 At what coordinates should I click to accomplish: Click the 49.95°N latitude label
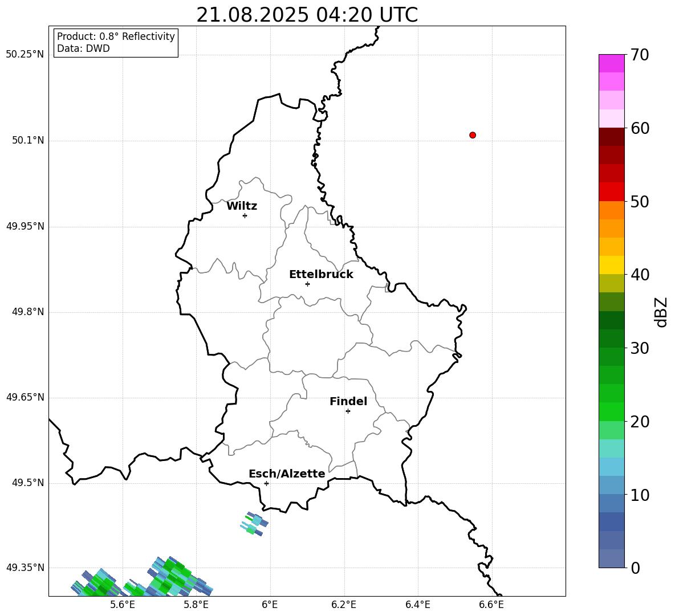[x=25, y=226]
